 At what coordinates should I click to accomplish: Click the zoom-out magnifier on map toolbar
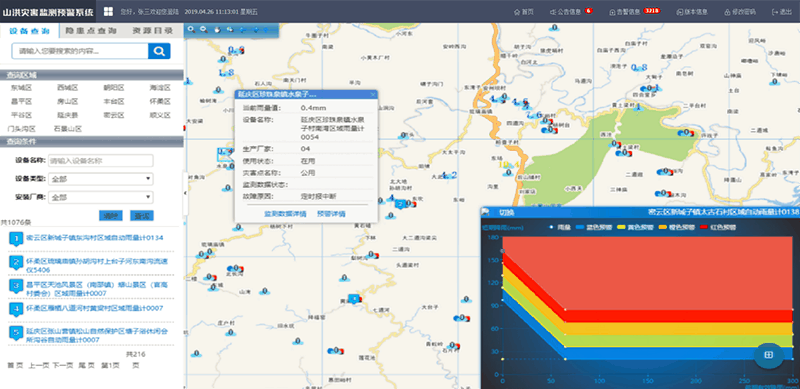pos(204,30)
